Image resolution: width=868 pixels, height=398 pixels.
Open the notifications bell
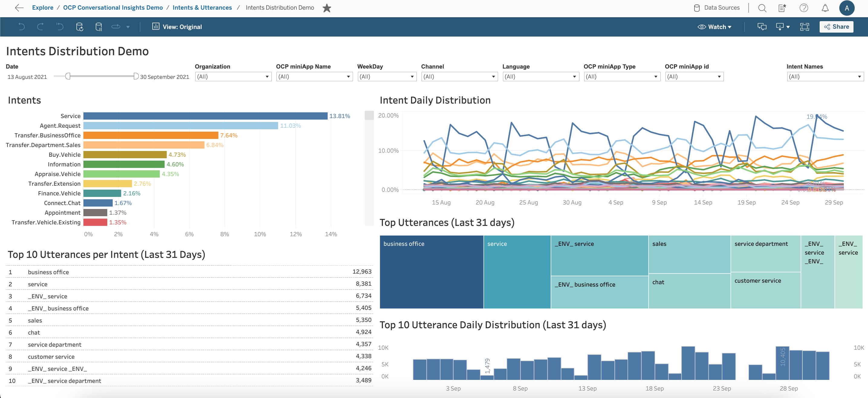tap(825, 8)
